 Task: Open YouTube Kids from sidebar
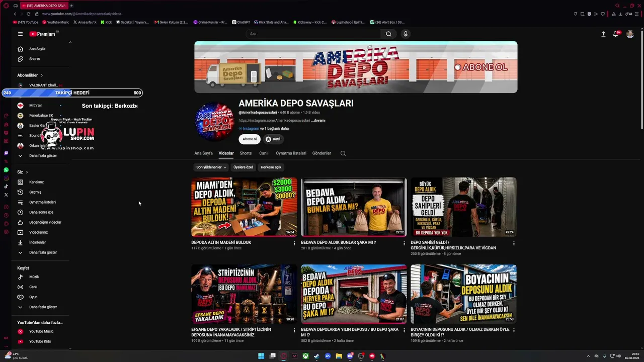pyautogui.click(x=40, y=341)
